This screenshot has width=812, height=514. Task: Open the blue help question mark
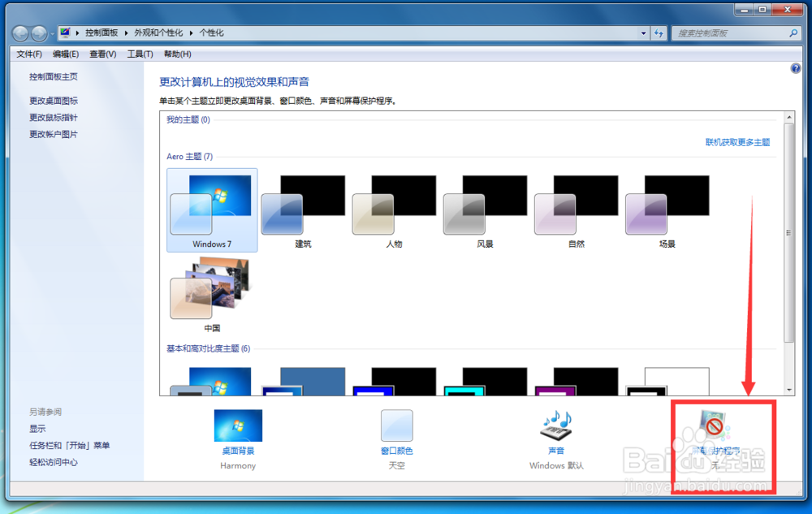click(796, 68)
